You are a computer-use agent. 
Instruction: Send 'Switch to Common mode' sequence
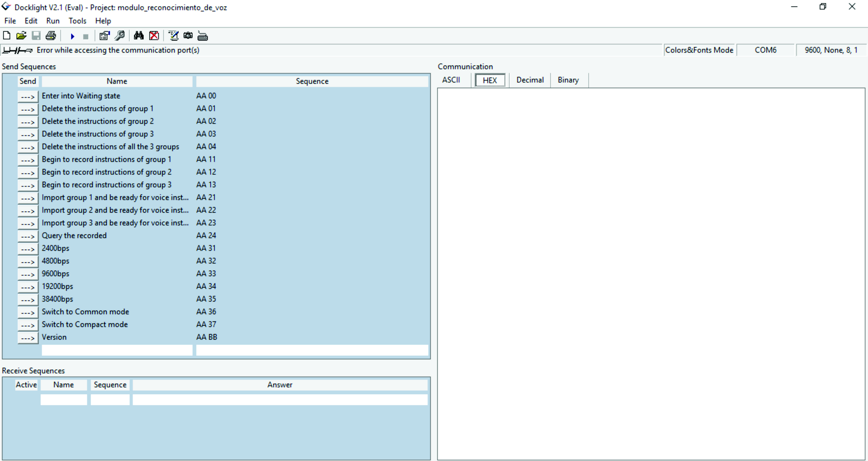click(x=28, y=313)
